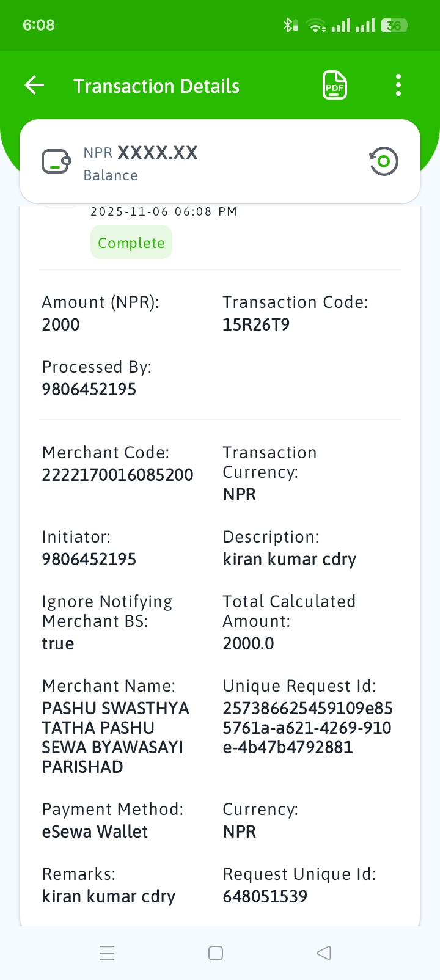The width and height of the screenshot is (440, 980).
Task: Tap the hidden NPR XXXX.XX balance
Action: pyautogui.click(x=141, y=153)
